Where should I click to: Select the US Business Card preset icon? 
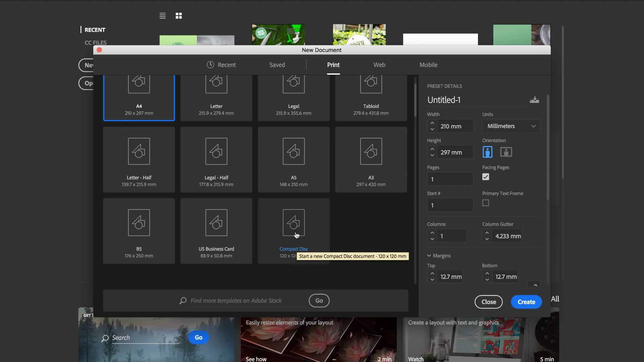pyautogui.click(x=216, y=223)
